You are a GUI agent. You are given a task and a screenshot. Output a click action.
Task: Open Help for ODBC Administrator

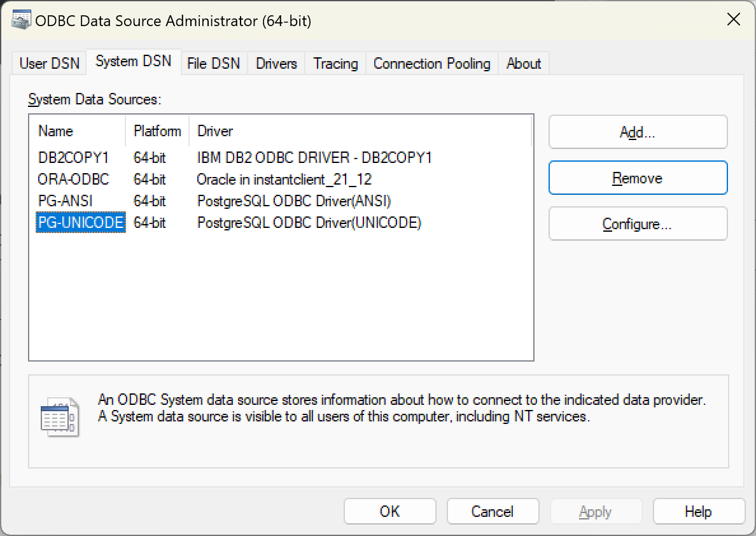click(699, 511)
